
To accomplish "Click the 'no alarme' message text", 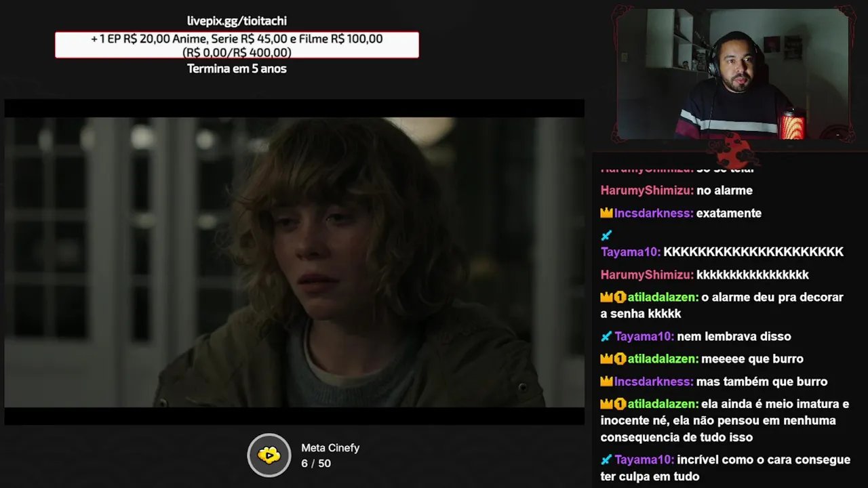I will point(724,190).
